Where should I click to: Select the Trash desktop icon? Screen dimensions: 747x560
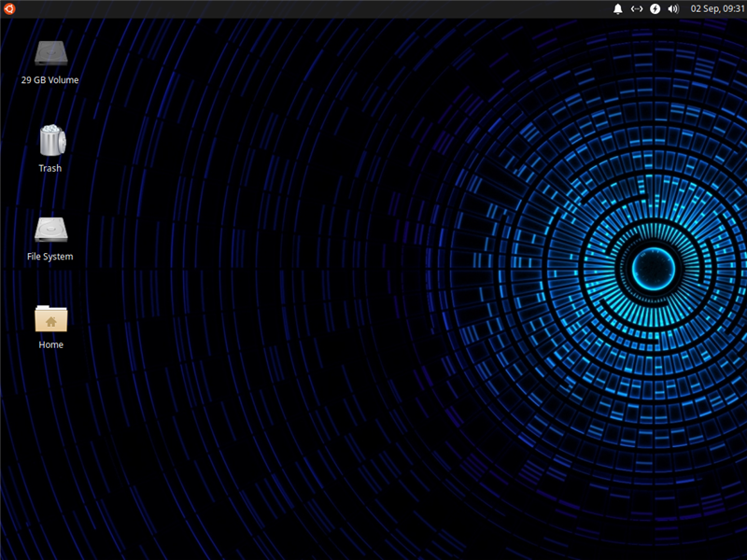pos(51,141)
